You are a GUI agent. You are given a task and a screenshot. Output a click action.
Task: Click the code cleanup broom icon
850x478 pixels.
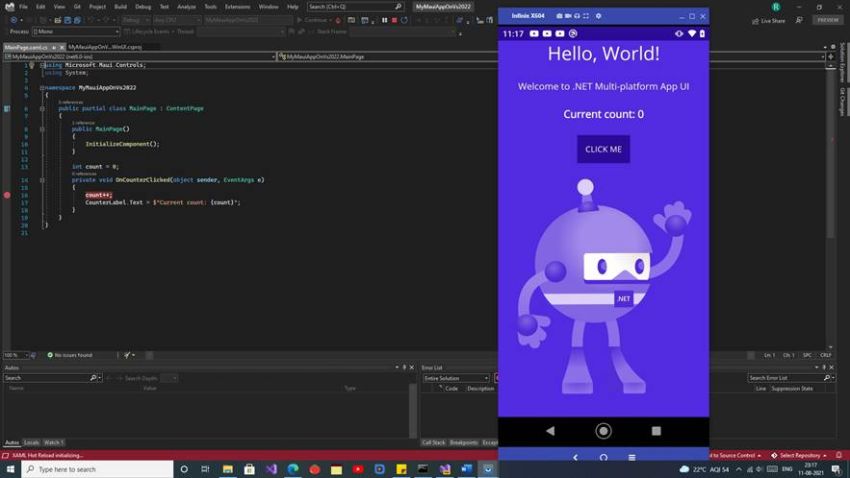(127, 355)
